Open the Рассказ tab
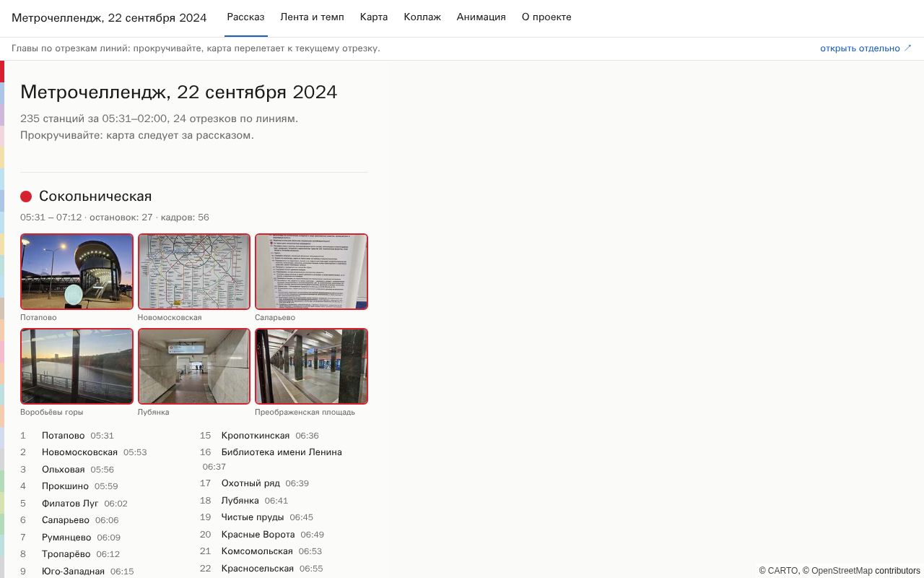 245,17
